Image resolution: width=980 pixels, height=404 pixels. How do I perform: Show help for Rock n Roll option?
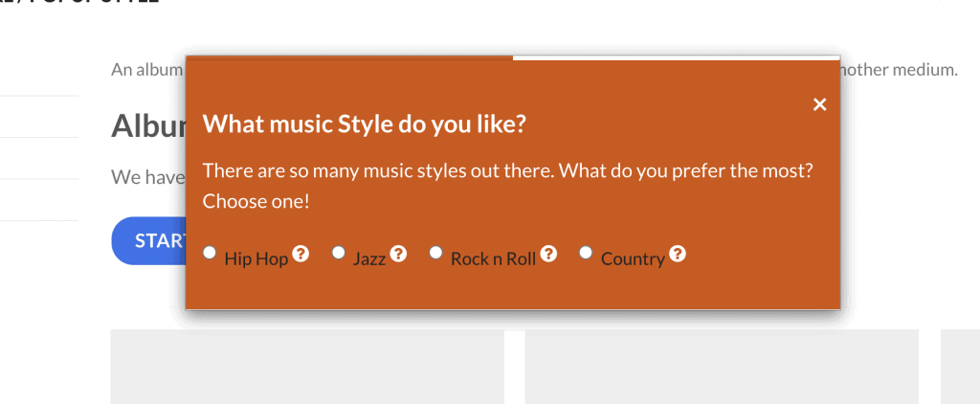point(548,254)
